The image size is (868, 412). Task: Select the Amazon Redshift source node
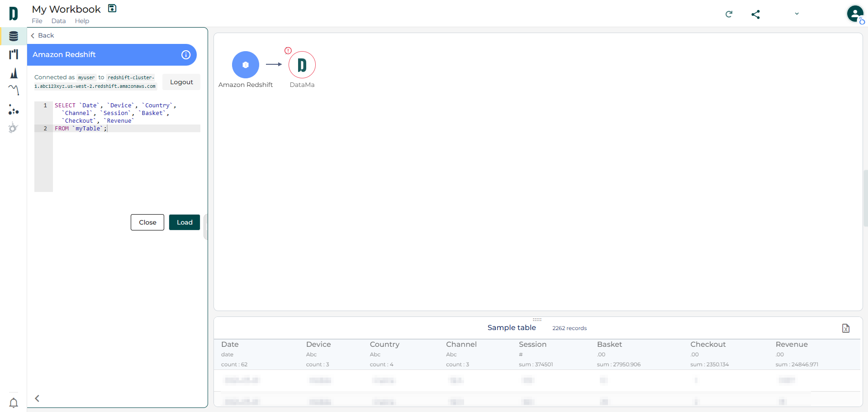(246, 65)
